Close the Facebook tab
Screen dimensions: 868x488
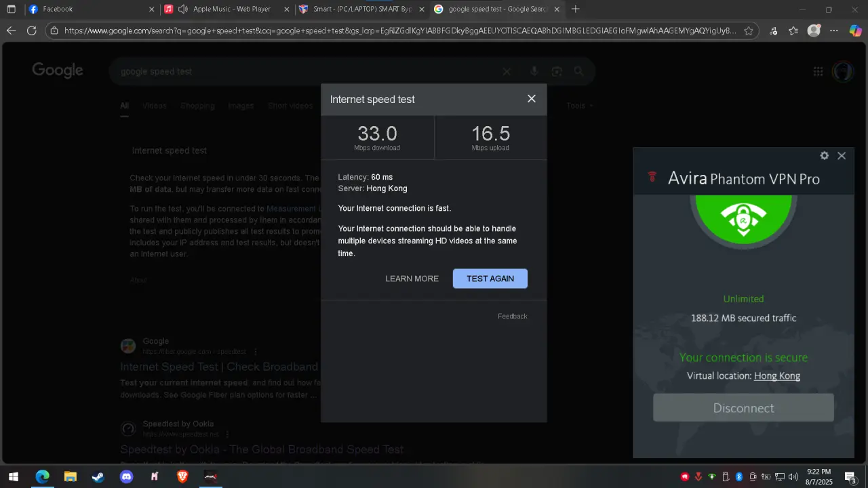pyautogui.click(x=151, y=9)
